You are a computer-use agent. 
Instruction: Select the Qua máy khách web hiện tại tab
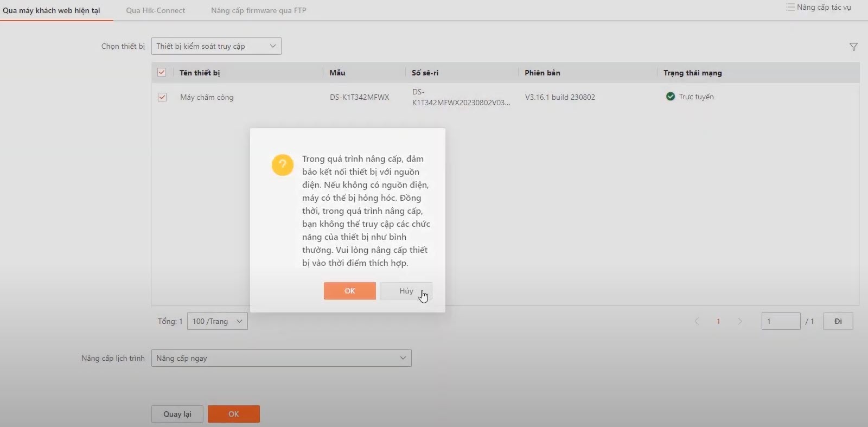[x=52, y=10]
